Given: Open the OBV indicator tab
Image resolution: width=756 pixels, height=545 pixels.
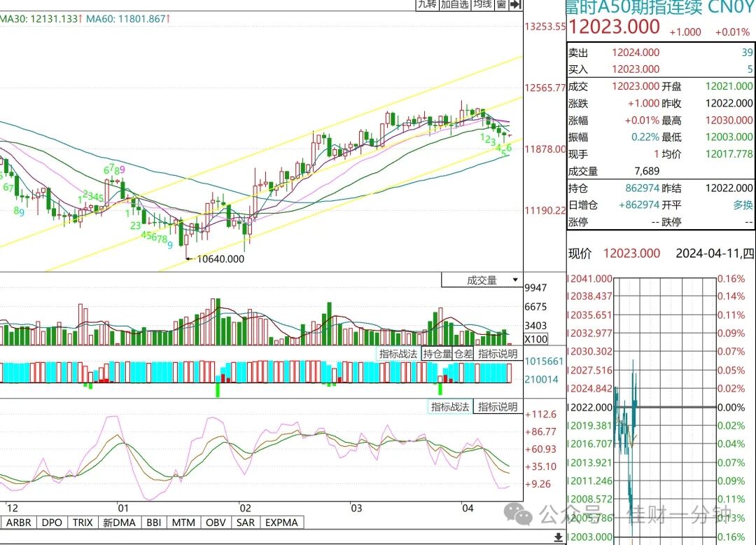Looking at the screenshot, I should click(x=216, y=523).
